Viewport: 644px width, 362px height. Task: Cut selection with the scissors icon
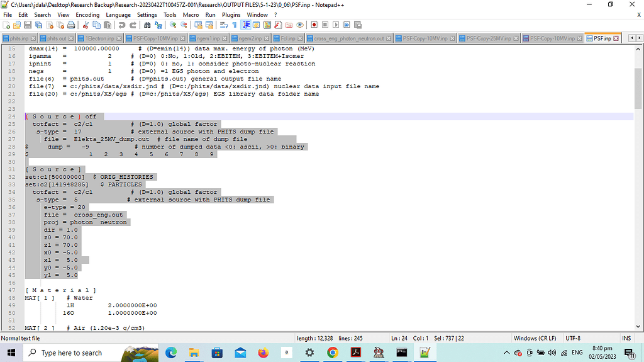click(86, 25)
